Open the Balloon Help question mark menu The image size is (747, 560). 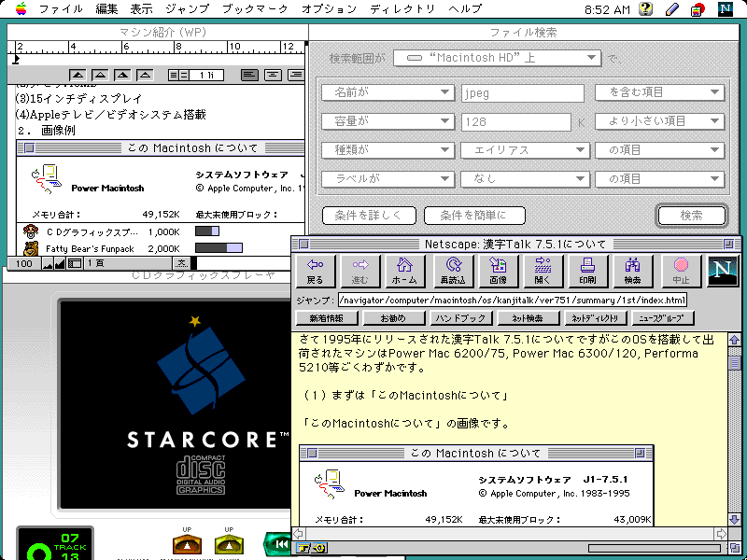[645, 8]
